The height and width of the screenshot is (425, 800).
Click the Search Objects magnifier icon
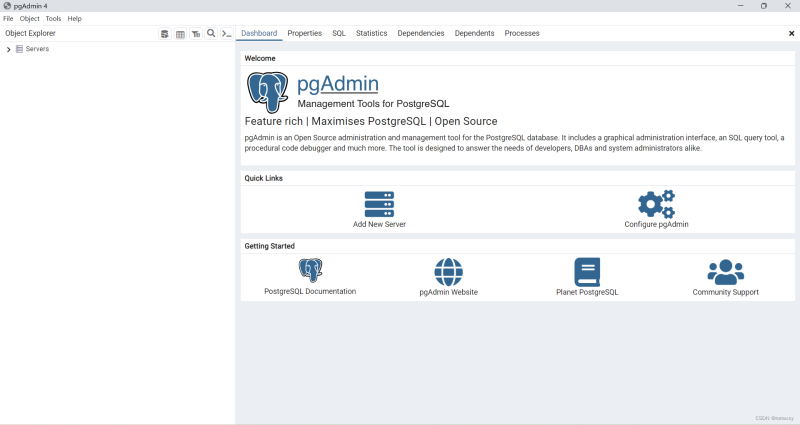coord(211,34)
